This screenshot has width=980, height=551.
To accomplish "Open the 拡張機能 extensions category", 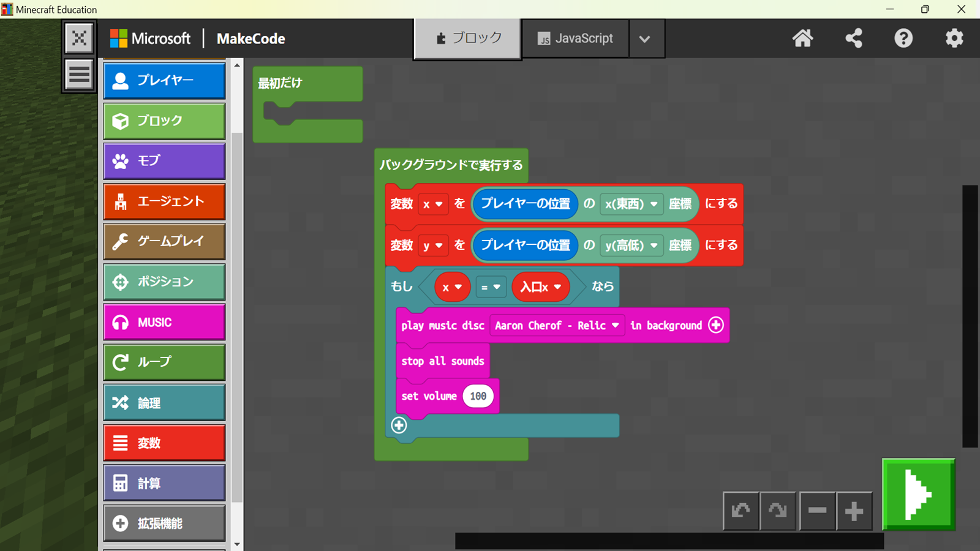I will [164, 523].
